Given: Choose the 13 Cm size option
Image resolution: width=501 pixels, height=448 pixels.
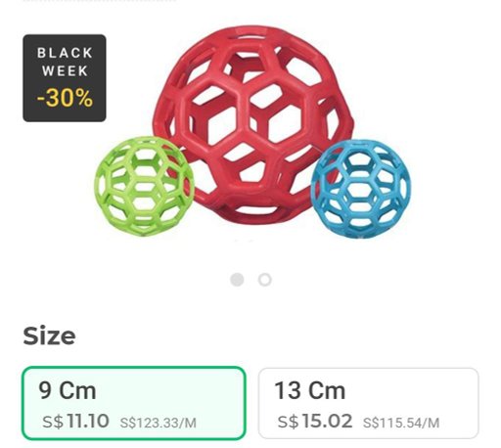Looking at the screenshot, I should tap(369, 403).
